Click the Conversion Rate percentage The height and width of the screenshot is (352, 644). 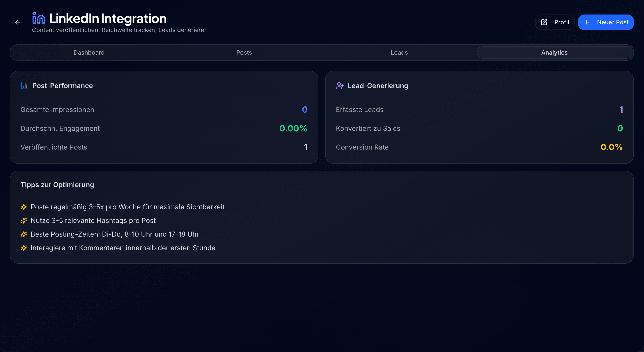pos(611,147)
